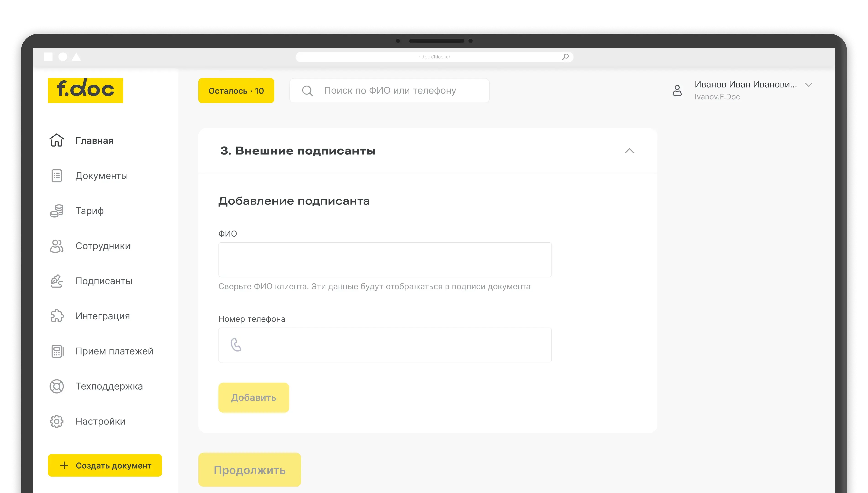This screenshot has width=868, height=493.
Task: Open the Документы menu item
Action: click(102, 176)
